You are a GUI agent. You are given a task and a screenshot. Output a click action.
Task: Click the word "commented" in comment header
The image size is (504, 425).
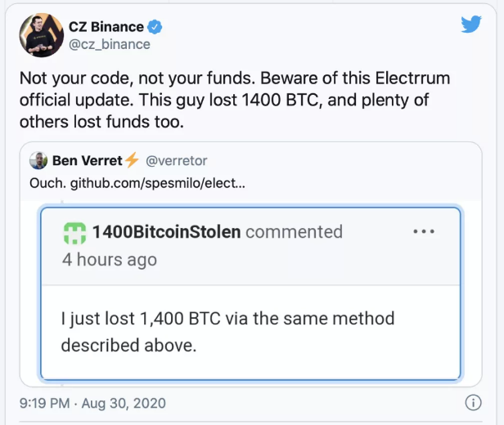pyautogui.click(x=294, y=232)
